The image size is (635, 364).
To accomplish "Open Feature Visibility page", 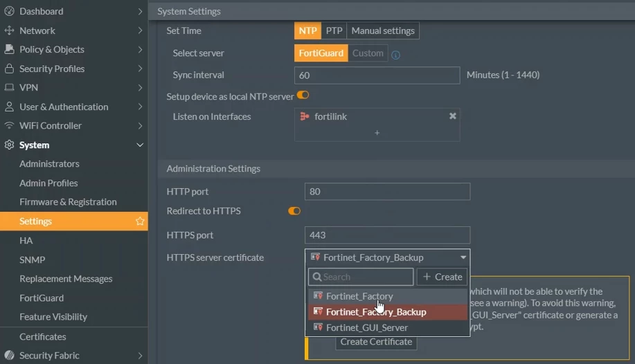I will [53, 317].
